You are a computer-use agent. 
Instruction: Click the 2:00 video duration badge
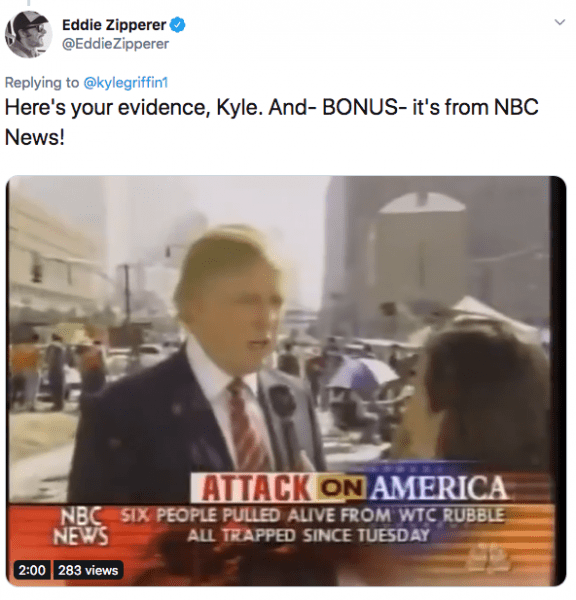click(x=32, y=570)
